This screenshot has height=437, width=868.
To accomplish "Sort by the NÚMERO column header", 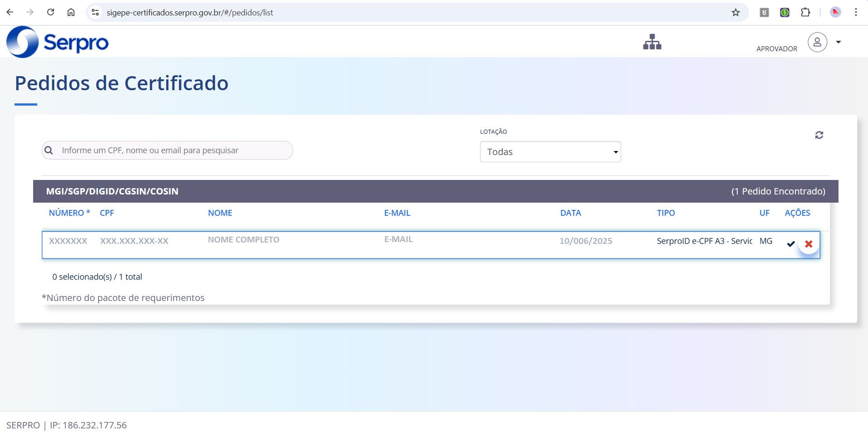I will 66,213.
